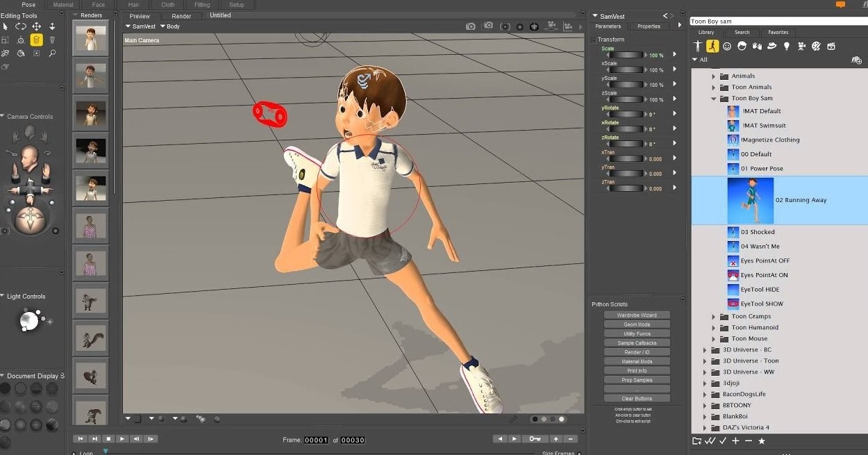Open the Cameras category in library
This screenshot has height=455, width=868.
click(801, 47)
